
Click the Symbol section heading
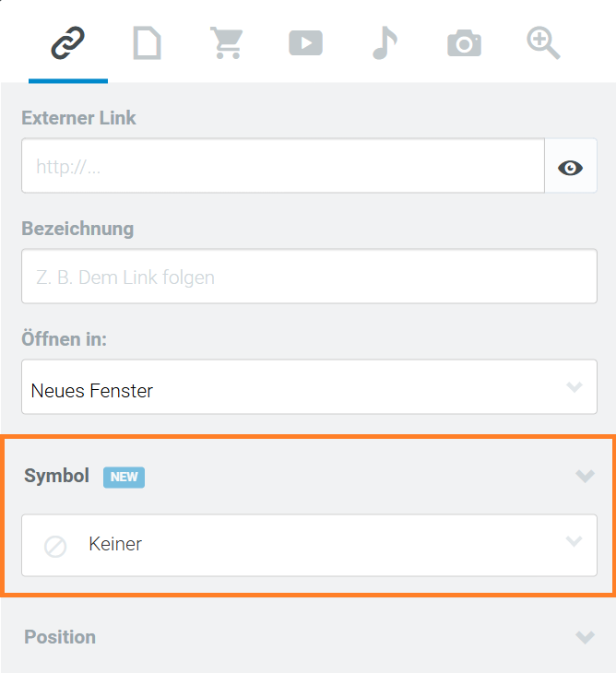(56, 476)
